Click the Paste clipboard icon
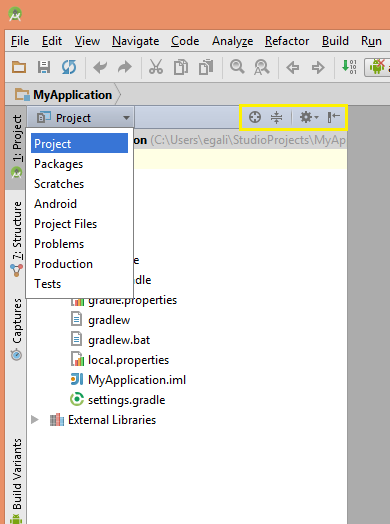The height and width of the screenshot is (524, 390). pos(206,67)
